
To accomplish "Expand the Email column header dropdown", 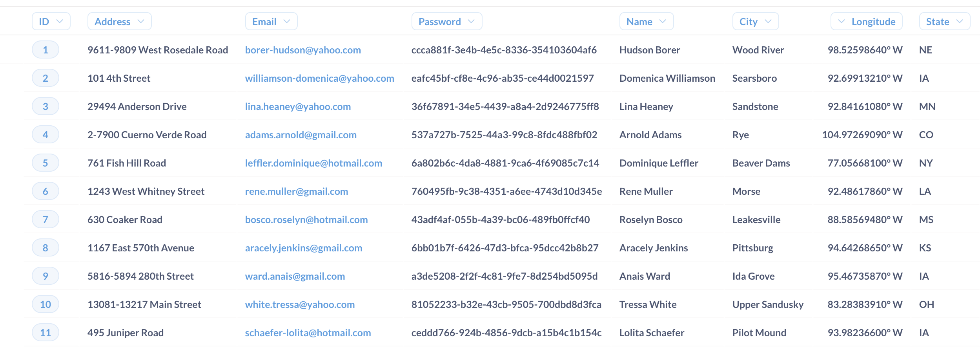I will tap(271, 22).
